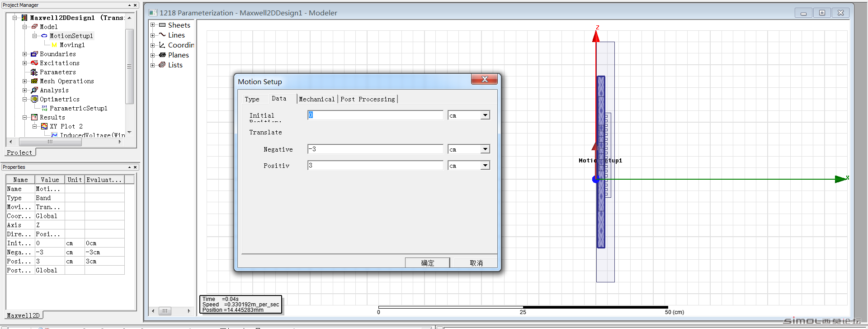Image resolution: width=868 pixels, height=329 pixels.
Task: Click the Excitations icon in the tree
Action: (34, 63)
